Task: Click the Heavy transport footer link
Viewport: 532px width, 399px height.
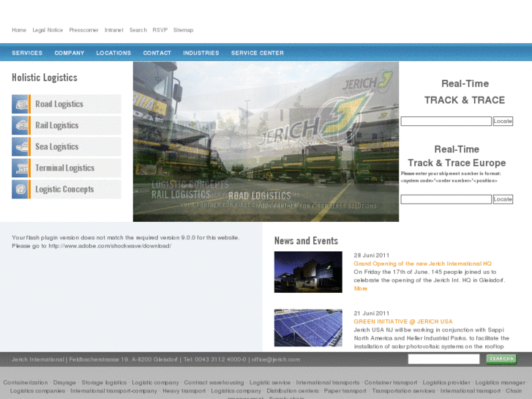Action: pos(184,391)
